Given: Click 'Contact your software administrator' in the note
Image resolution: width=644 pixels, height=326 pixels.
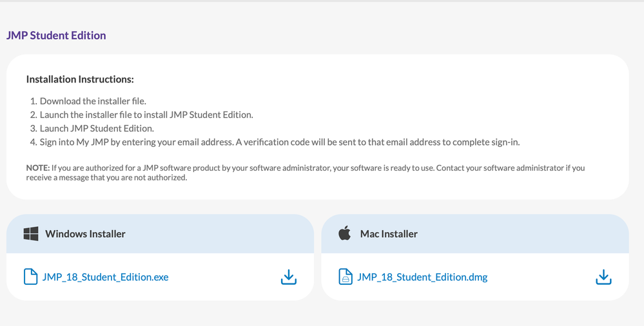Looking at the screenshot, I should 500,168.
